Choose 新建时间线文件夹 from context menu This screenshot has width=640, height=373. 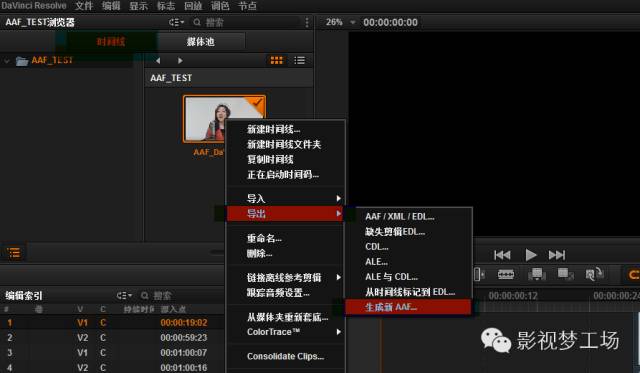pyautogui.click(x=285, y=144)
